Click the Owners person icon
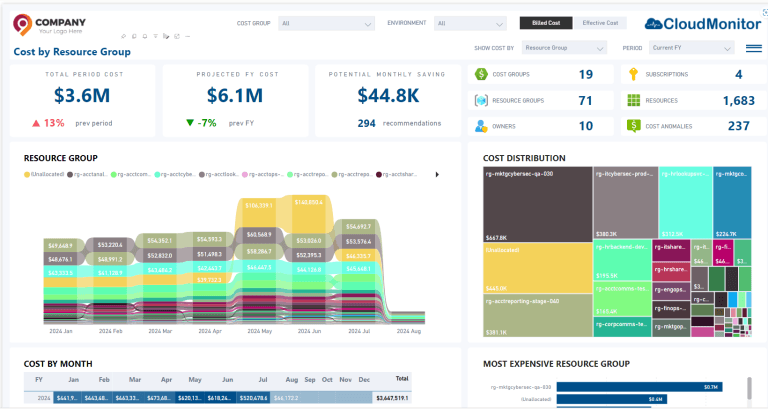This screenshot has height=409, width=768. pos(481,126)
